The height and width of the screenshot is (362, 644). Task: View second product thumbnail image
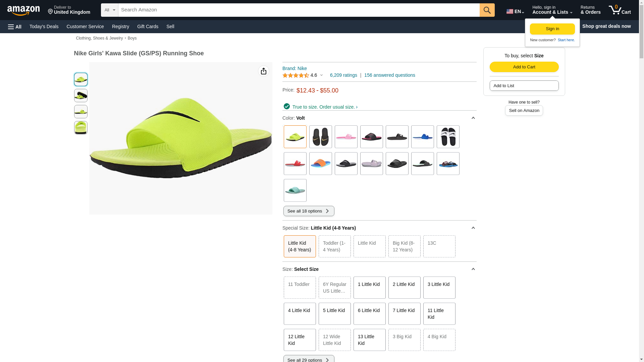pyautogui.click(x=81, y=96)
